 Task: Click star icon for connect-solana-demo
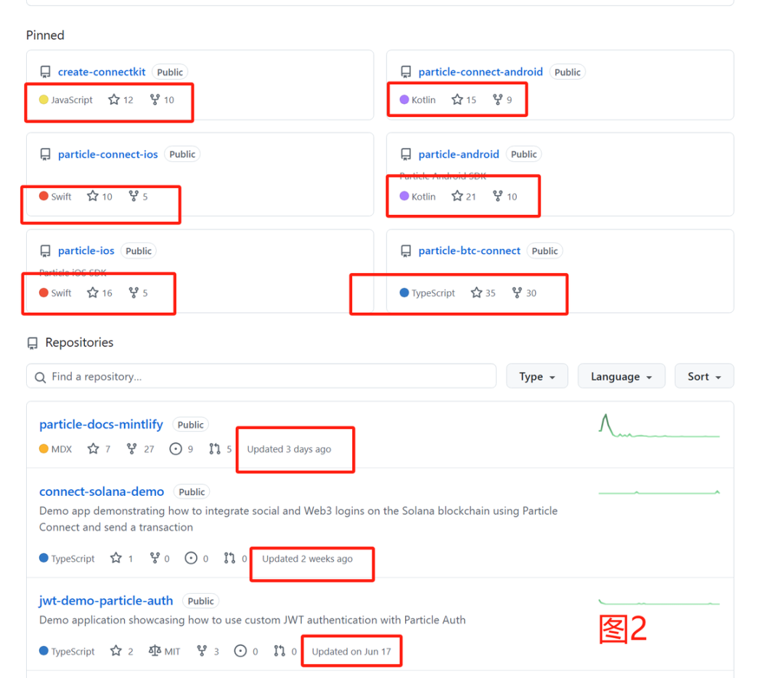pyautogui.click(x=116, y=558)
